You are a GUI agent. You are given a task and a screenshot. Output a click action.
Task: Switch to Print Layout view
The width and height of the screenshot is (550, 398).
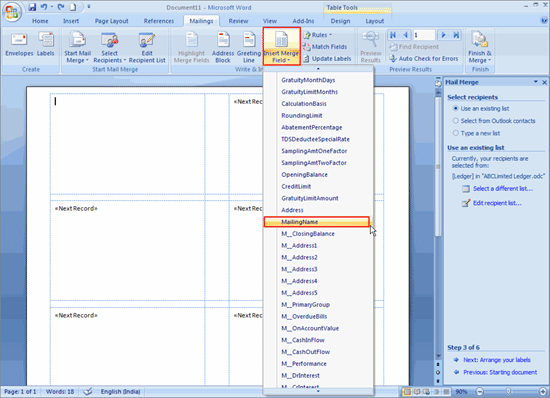tap(407, 392)
